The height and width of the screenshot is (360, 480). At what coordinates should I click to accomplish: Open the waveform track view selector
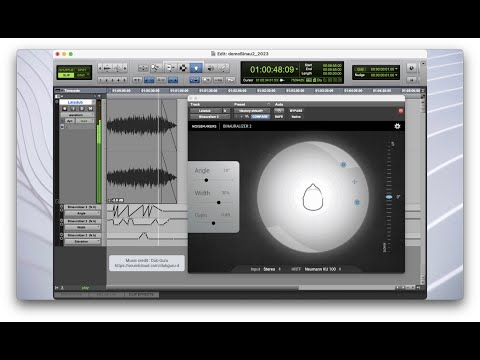(77, 115)
